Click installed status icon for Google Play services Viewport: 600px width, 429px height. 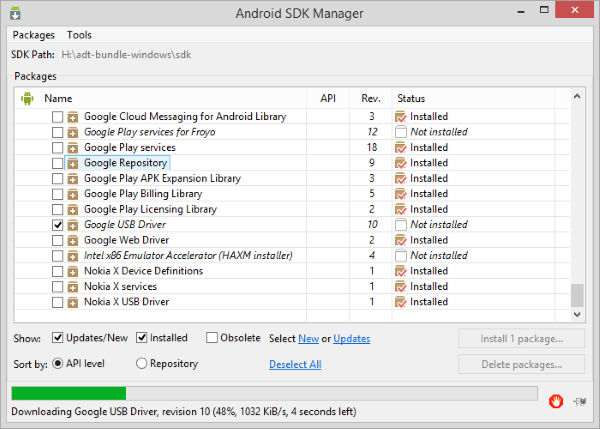coord(401,148)
